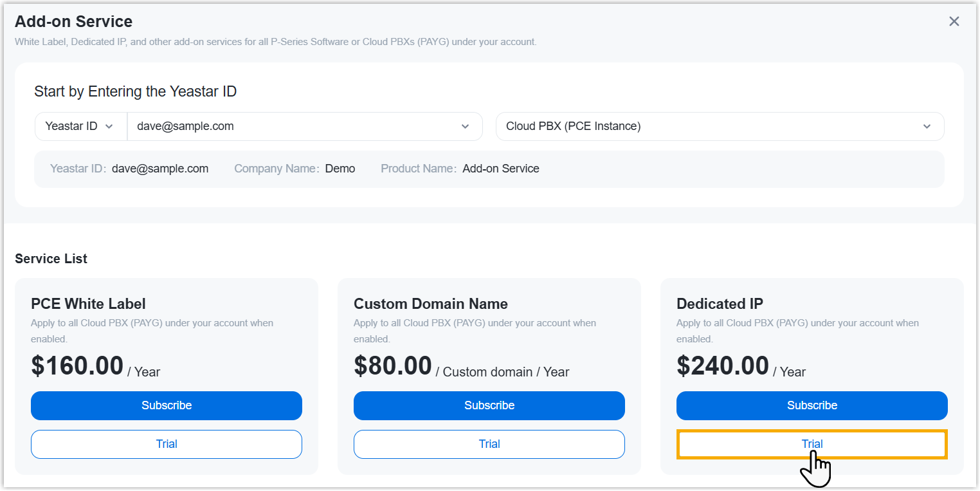This screenshot has height=491, width=980.
Task: Start the Dedicated IP trial
Action: click(812, 444)
